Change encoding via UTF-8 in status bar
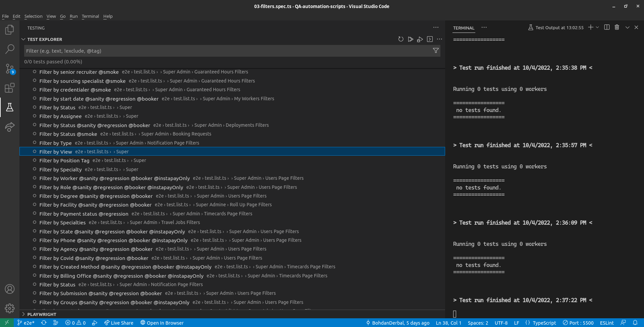This screenshot has width=644, height=327. click(x=501, y=323)
